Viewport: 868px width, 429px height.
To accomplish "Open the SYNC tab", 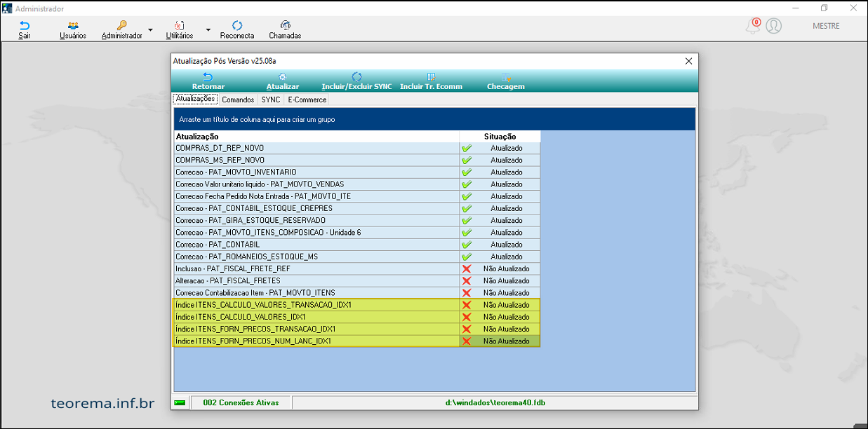I will [x=270, y=100].
